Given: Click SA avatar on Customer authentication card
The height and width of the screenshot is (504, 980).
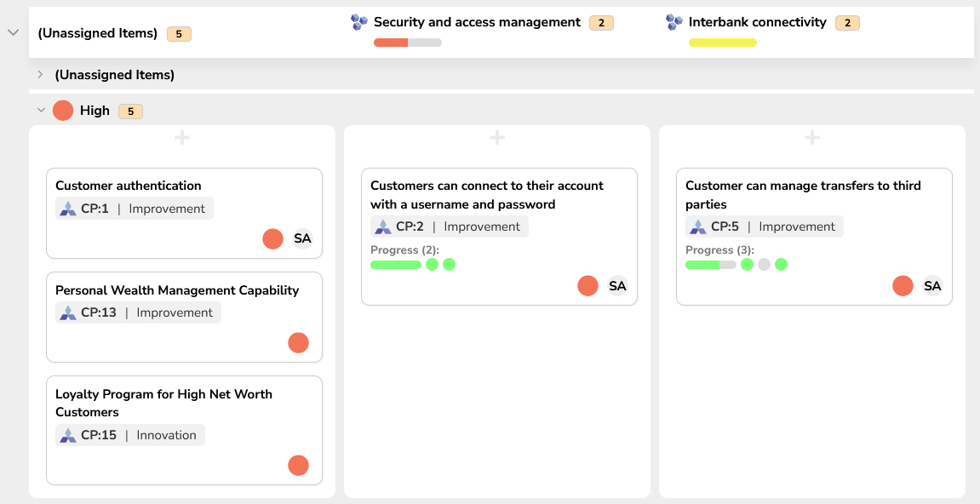Looking at the screenshot, I should click(x=302, y=238).
